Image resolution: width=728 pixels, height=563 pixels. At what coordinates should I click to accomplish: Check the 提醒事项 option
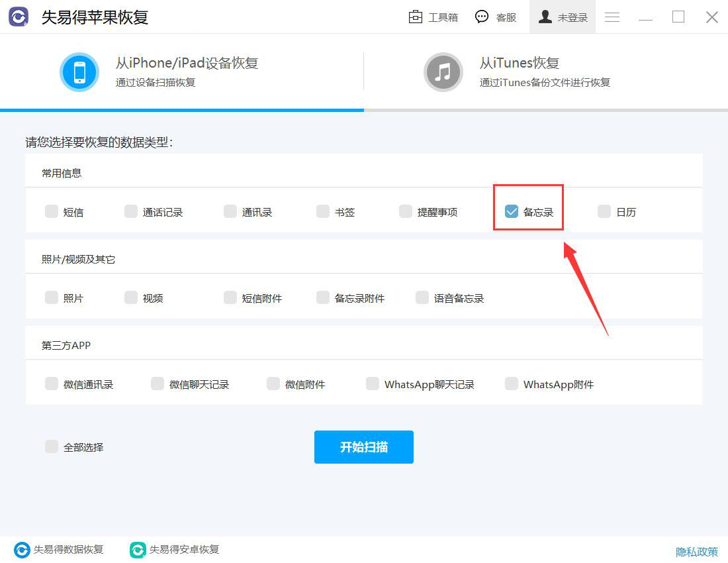pyautogui.click(x=405, y=211)
